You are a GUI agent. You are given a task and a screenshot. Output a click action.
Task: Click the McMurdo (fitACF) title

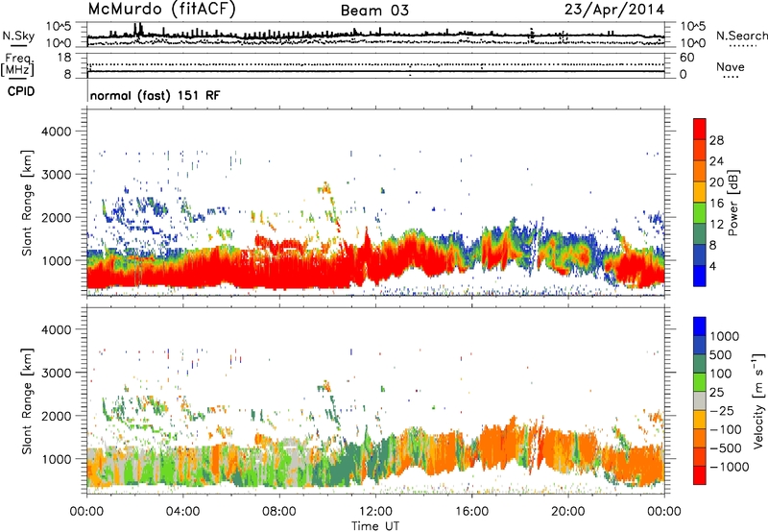point(161,10)
